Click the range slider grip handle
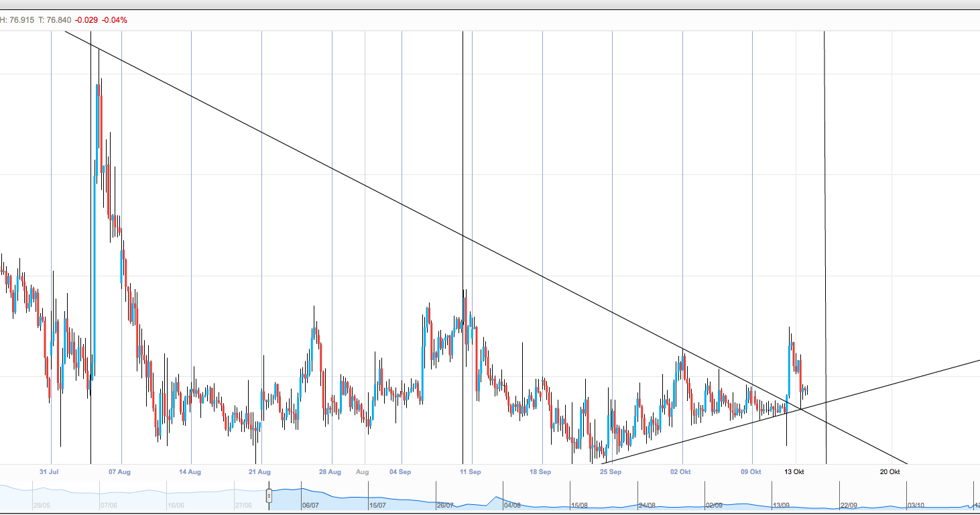The width and height of the screenshot is (980, 515). pyautogui.click(x=268, y=496)
